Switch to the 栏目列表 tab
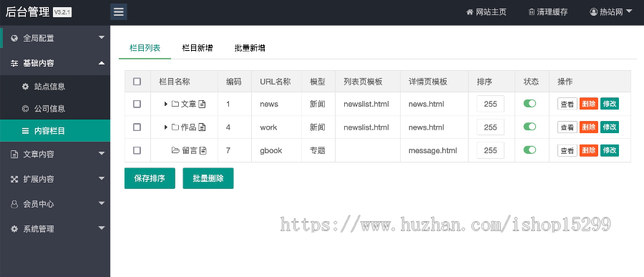The width and height of the screenshot is (644, 277). coord(145,48)
